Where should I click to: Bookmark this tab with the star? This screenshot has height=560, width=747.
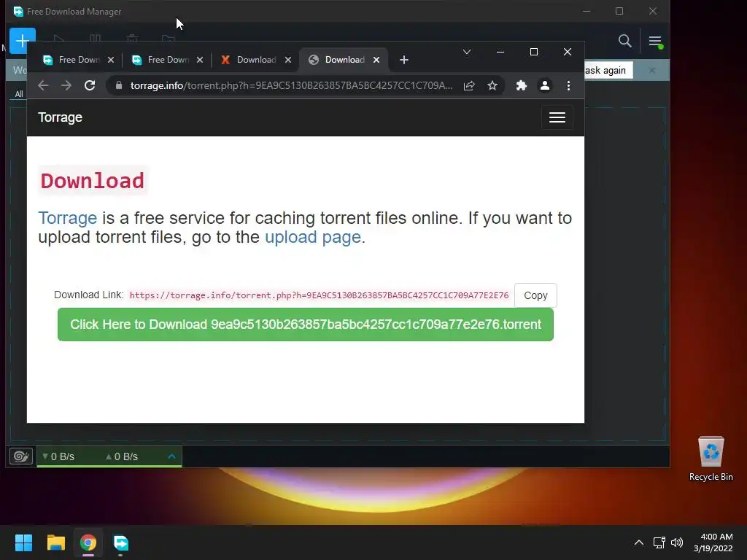pos(492,85)
